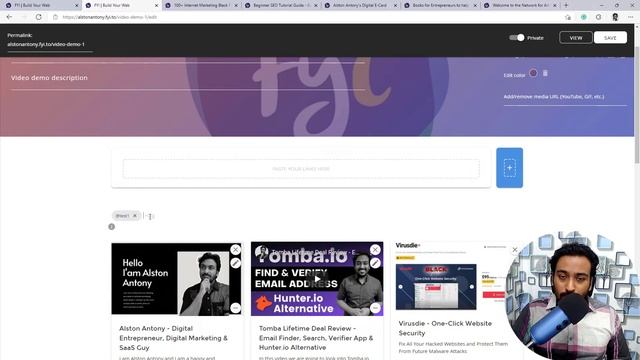This screenshot has height=360, width=640.
Task: Switch to the Books for Entrepreneurs tab
Action: [x=441, y=5]
